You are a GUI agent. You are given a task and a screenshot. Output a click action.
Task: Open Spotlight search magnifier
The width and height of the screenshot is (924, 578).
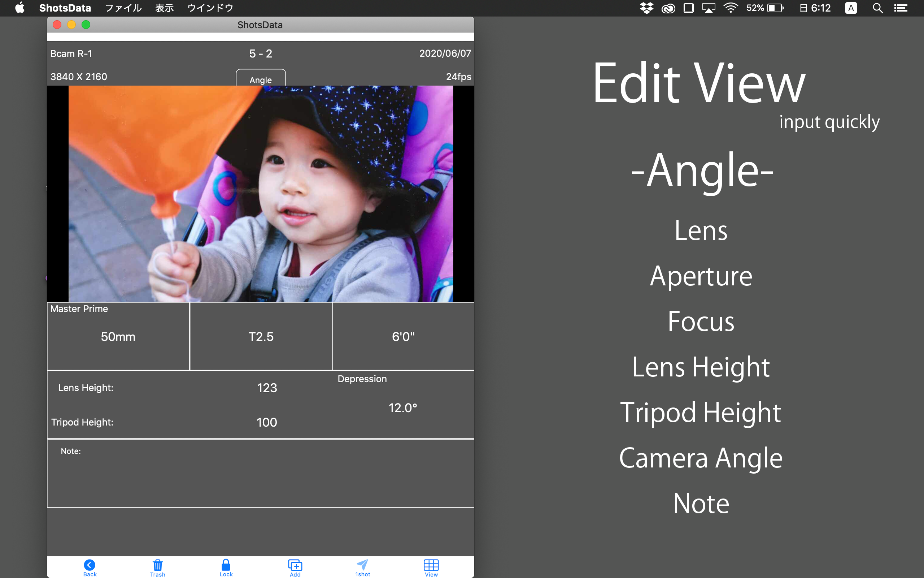click(x=877, y=8)
